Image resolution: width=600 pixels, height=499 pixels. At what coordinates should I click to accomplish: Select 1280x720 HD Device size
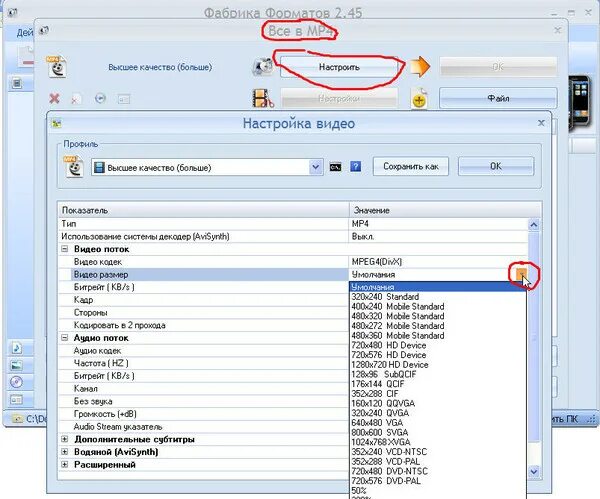click(x=438, y=365)
